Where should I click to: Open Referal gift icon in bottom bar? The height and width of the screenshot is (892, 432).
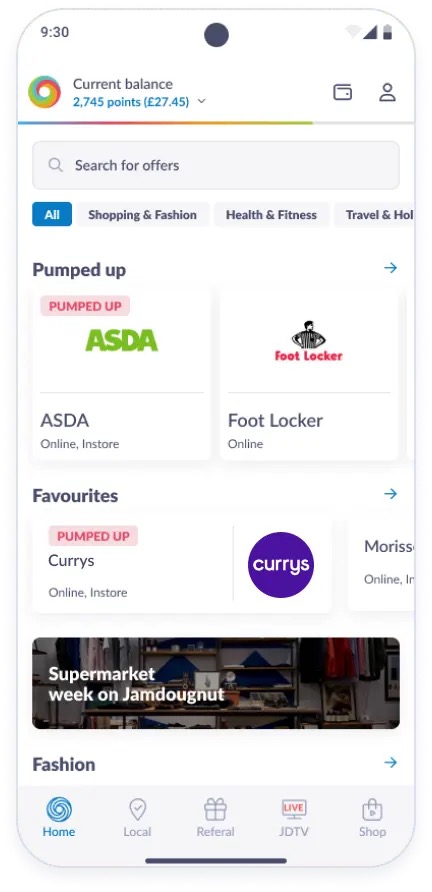[215, 808]
